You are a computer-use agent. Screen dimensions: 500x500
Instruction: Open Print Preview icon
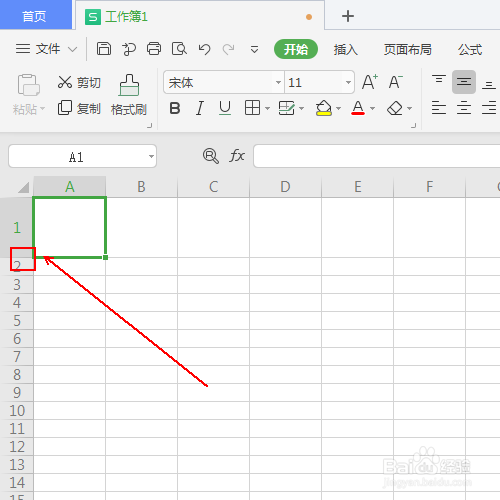pos(179,49)
